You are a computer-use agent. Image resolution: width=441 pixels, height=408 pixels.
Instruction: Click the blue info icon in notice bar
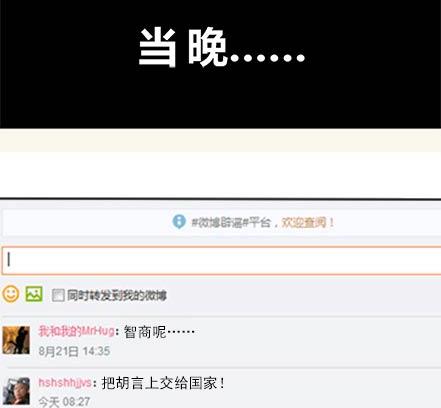179,222
